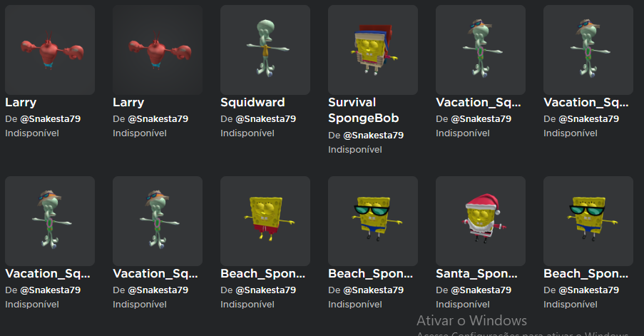The height and width of the screenshot is (336, 644).
Task: Open the Survival SpongeBob thumbnail image
Action: point(373,50)
